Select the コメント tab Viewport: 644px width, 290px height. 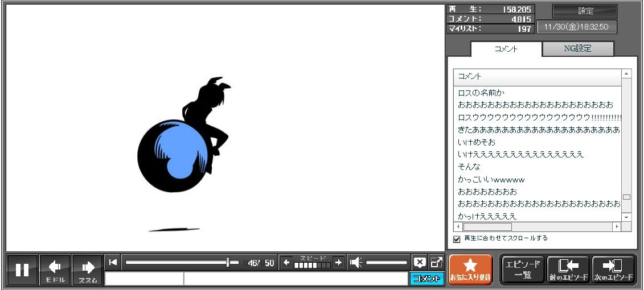click(x=506, y=49)
